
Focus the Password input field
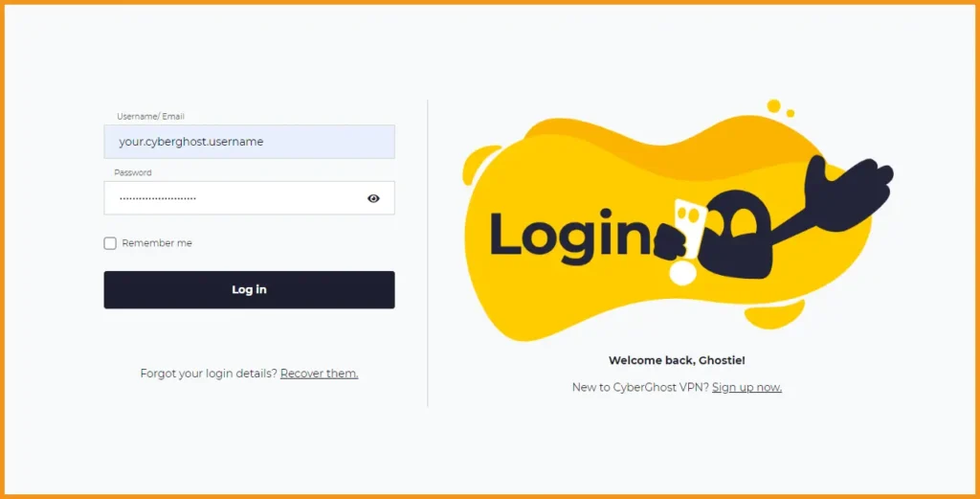pyautogui.click(x=250, y=197)
